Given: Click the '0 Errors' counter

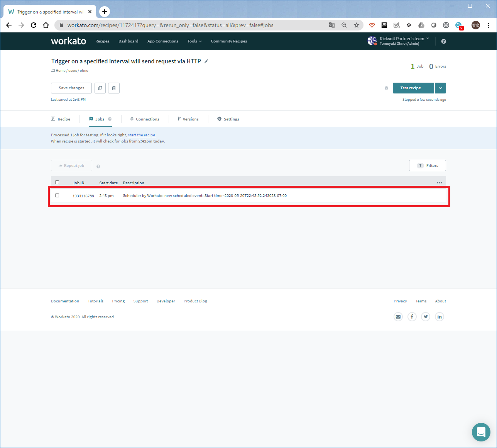Looking at the screenshot, I should pos(438,66).
